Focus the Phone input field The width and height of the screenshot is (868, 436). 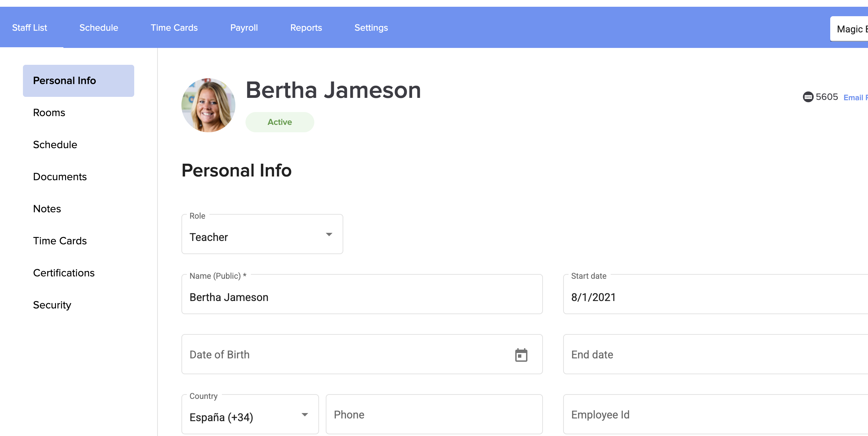point(434,415)
